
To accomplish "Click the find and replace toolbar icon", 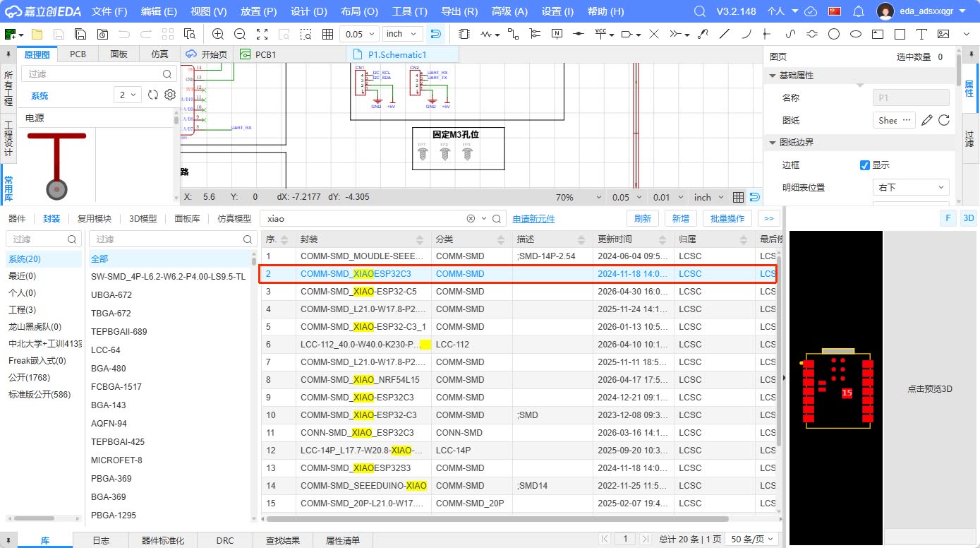I will click(190, 34).
